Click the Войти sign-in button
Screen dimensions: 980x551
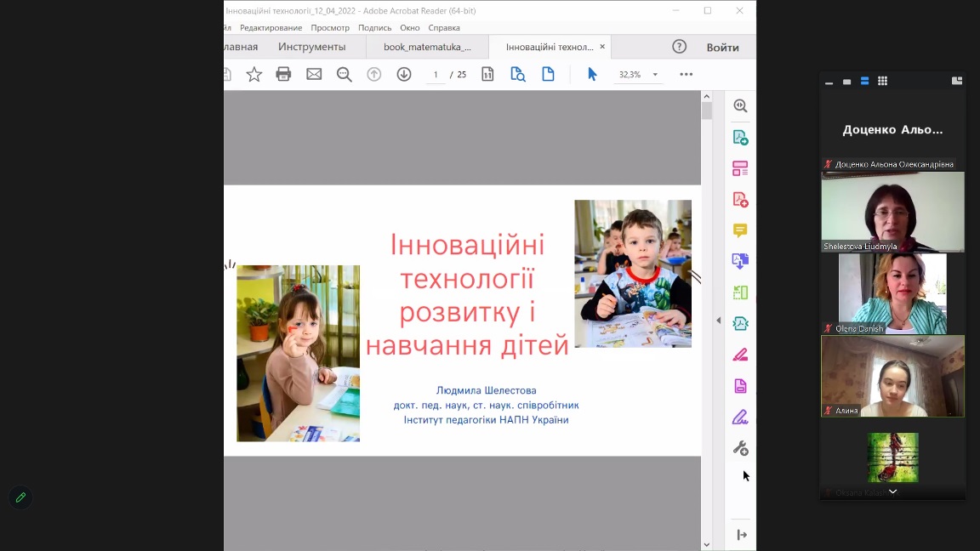coord(722,47)
